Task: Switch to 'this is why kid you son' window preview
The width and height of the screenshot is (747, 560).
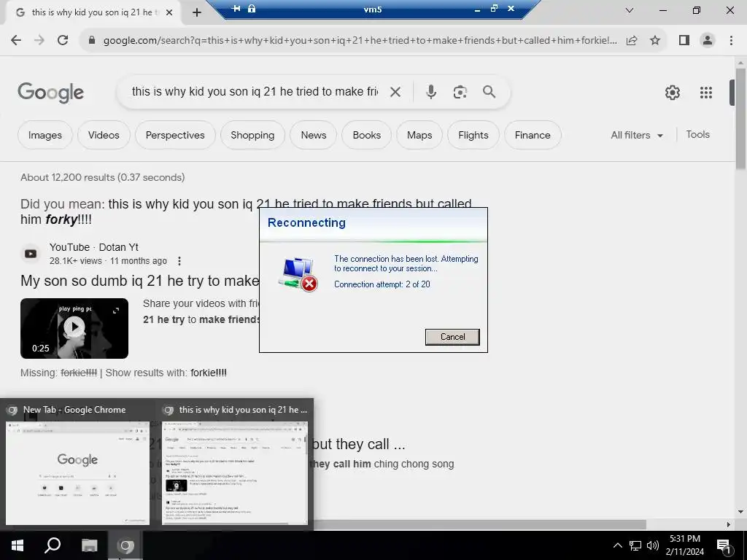Action: click(235, 465)
